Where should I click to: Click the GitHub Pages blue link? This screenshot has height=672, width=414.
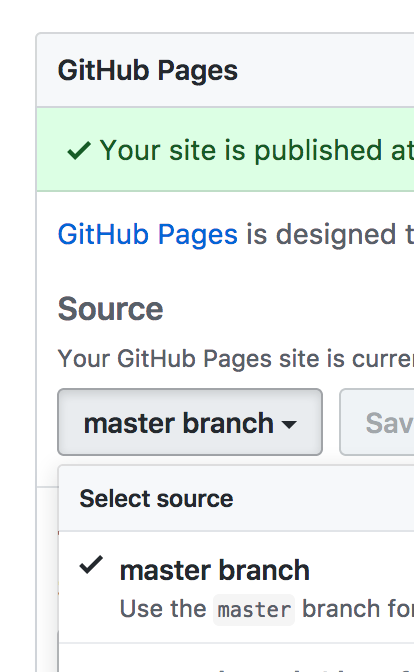(x=147, y=235)
